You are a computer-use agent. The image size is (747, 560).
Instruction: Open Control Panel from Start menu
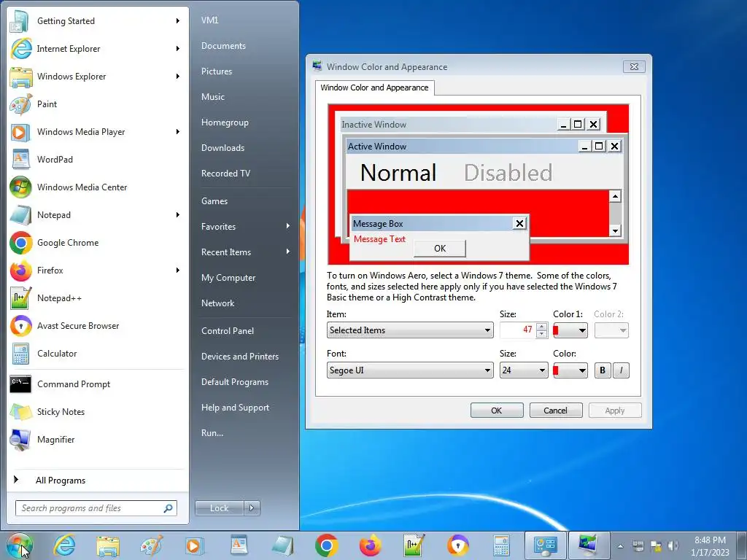(x=228, y=331)
